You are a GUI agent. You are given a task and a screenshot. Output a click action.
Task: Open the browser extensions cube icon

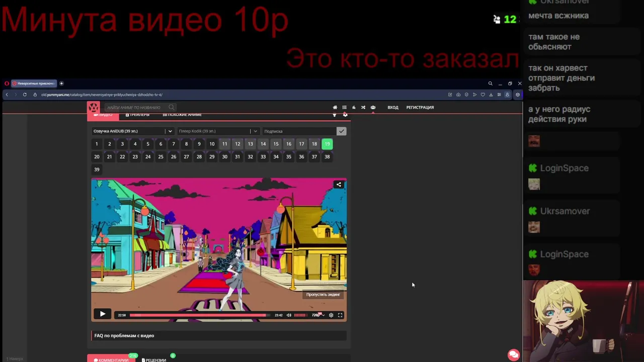pyautogui.click(x=517, y=95)
